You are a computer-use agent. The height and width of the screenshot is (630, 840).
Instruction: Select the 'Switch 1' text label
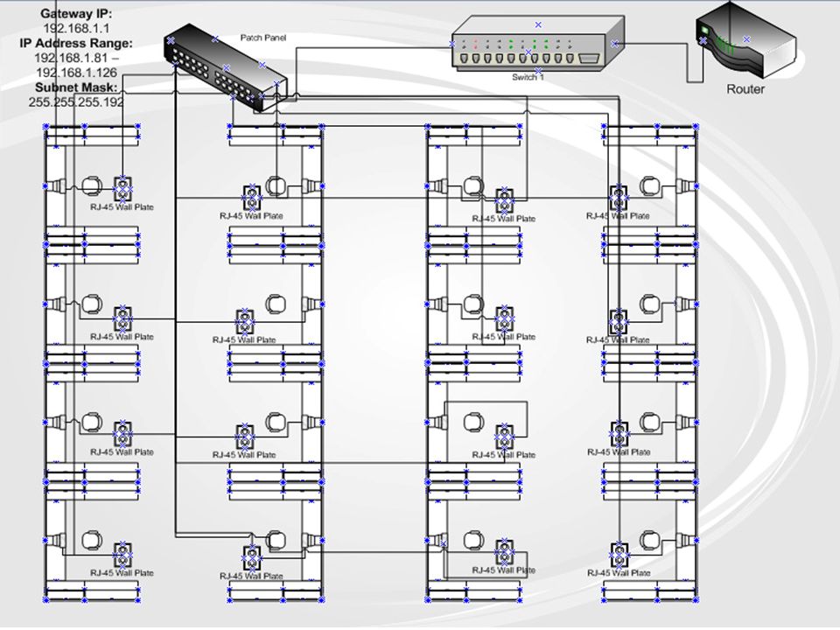(528, 77)
